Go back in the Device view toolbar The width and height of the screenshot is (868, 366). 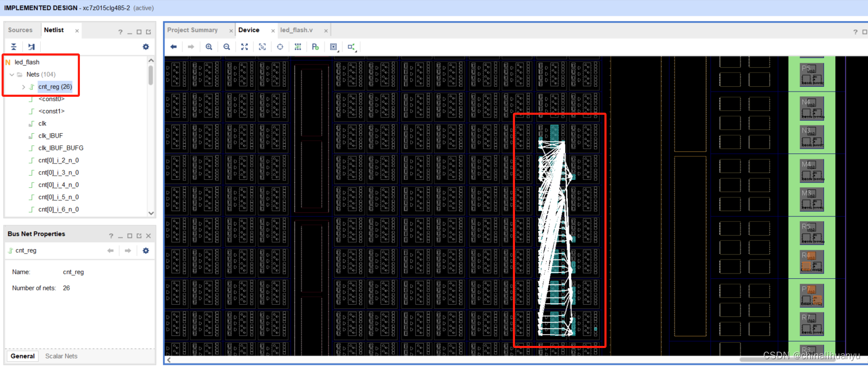174,47
